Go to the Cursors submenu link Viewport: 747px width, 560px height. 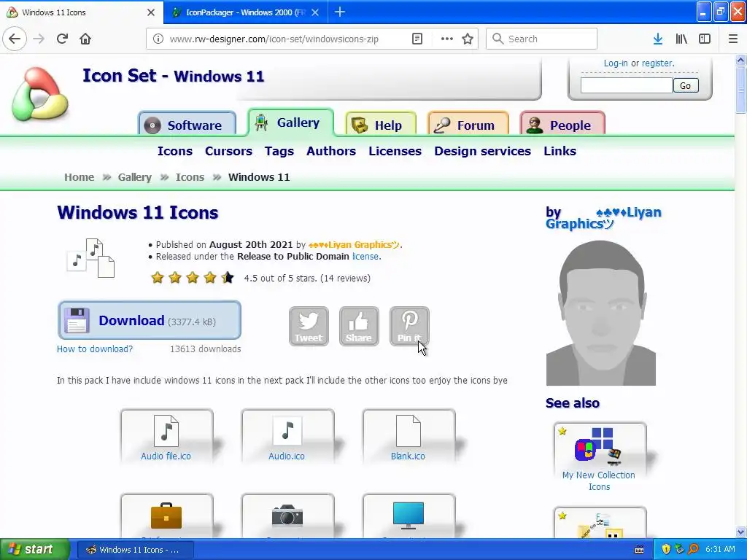pos(228,151)
